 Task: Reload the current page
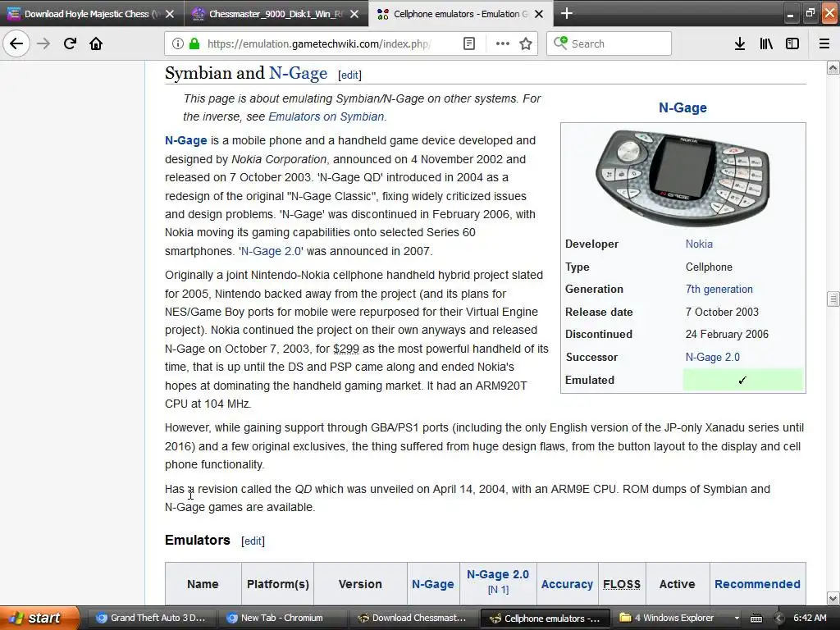pyautogui.click(x=70, y=43)
